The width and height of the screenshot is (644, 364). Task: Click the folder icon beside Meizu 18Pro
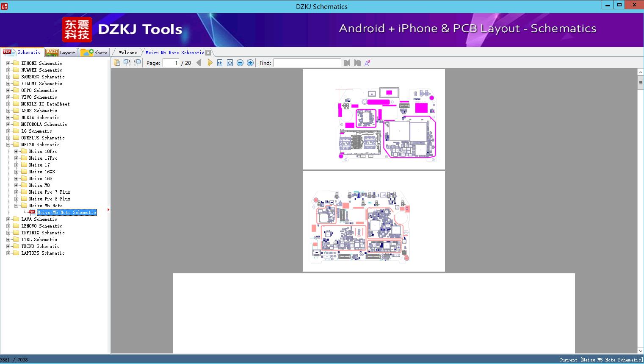click(24, 151)
